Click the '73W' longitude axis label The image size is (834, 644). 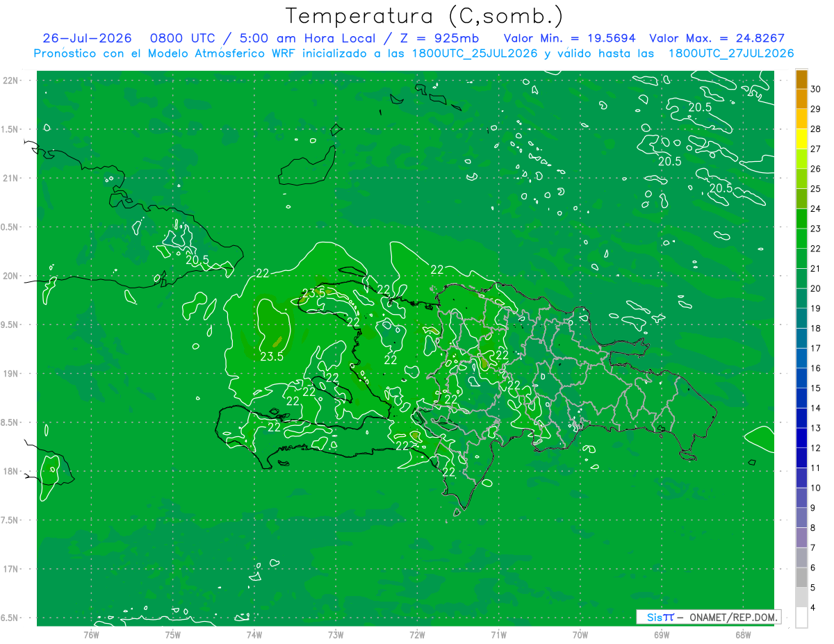click(336, 635)
